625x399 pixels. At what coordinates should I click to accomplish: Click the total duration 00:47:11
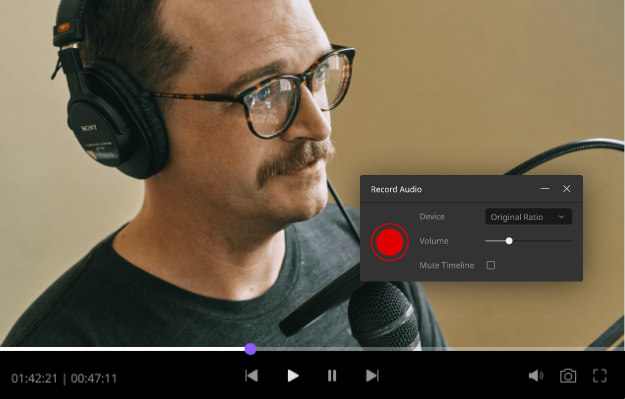(x=94, y=378)
